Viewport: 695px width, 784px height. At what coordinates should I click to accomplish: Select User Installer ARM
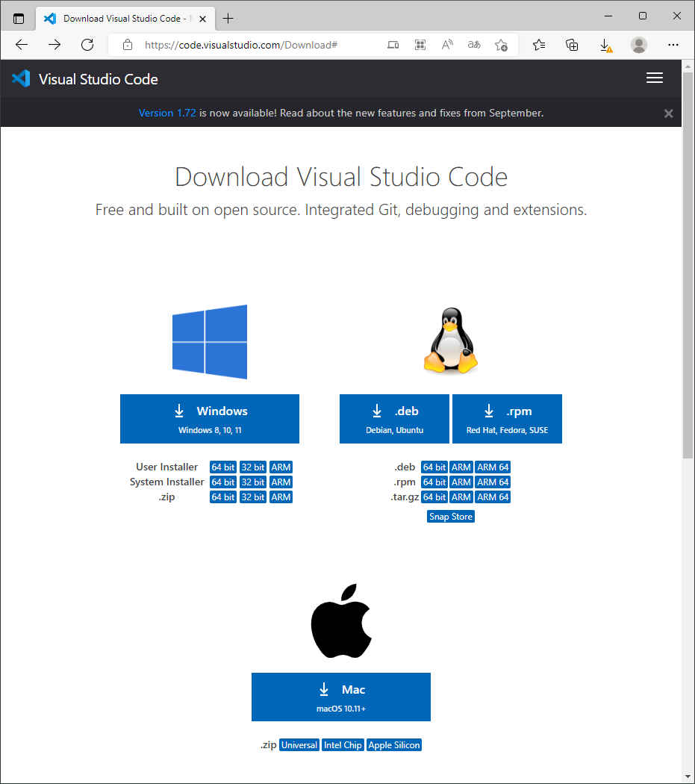tap(281, 467)
